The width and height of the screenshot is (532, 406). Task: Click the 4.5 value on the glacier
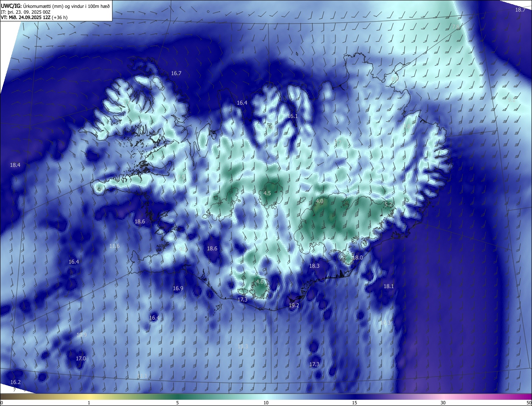tap(267, 193)
